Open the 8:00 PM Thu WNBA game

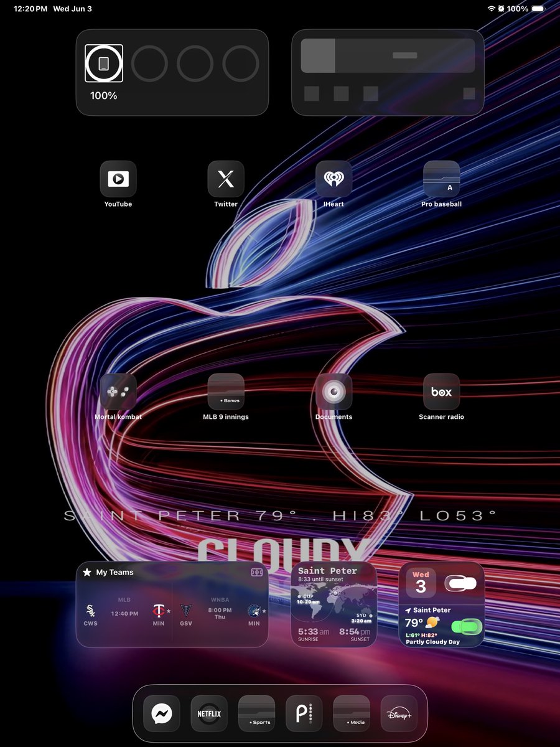click(x=220, y=613)
